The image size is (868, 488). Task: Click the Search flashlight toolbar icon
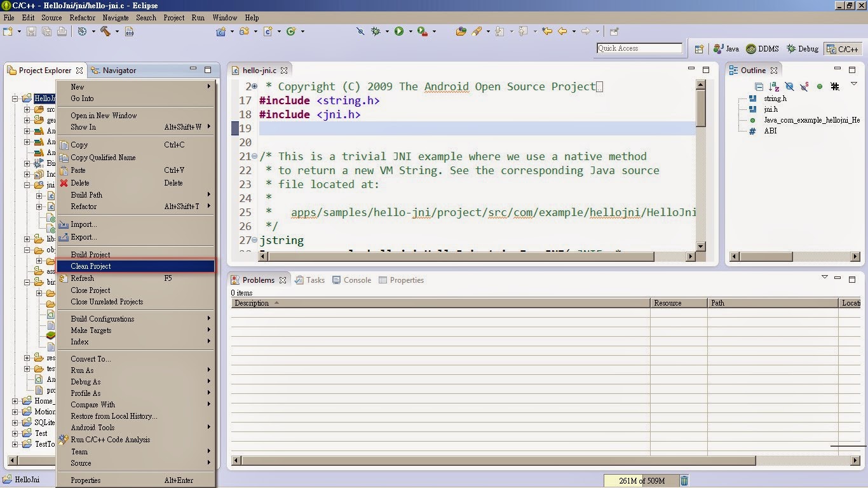click(477, 31)
